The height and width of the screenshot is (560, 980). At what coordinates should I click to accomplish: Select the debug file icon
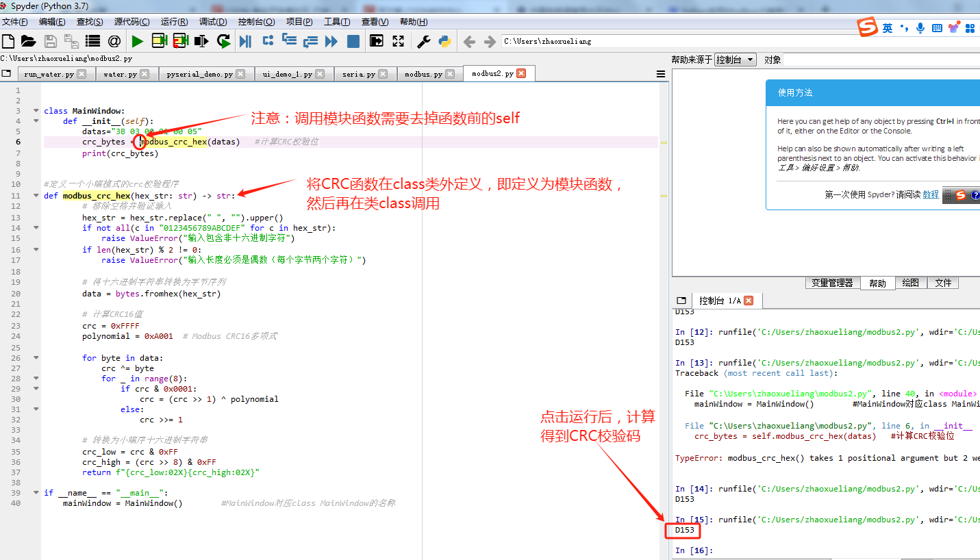tap(245, 40)
